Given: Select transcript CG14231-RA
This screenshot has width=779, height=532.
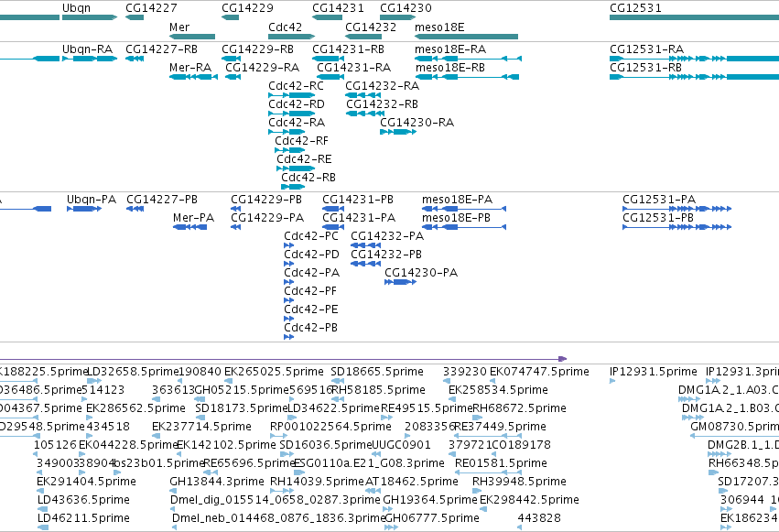Looking at the screenshot, I should (x=330, y=77).
